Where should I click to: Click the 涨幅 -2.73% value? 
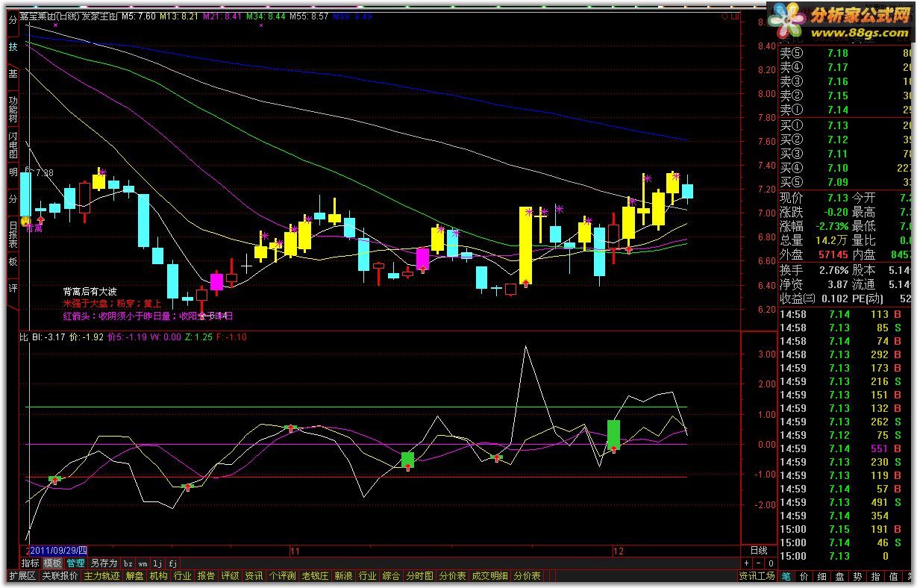click(833, 226)
